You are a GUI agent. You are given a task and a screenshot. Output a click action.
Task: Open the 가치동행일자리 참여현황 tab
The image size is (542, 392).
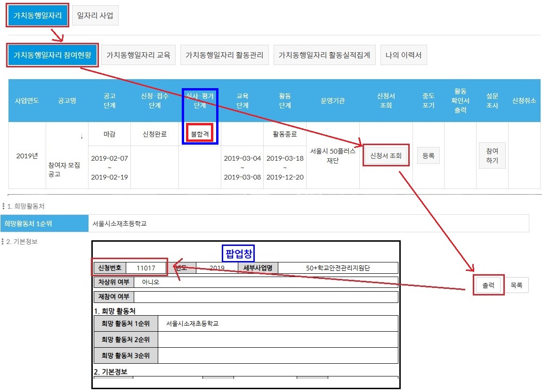coord(52,55)
